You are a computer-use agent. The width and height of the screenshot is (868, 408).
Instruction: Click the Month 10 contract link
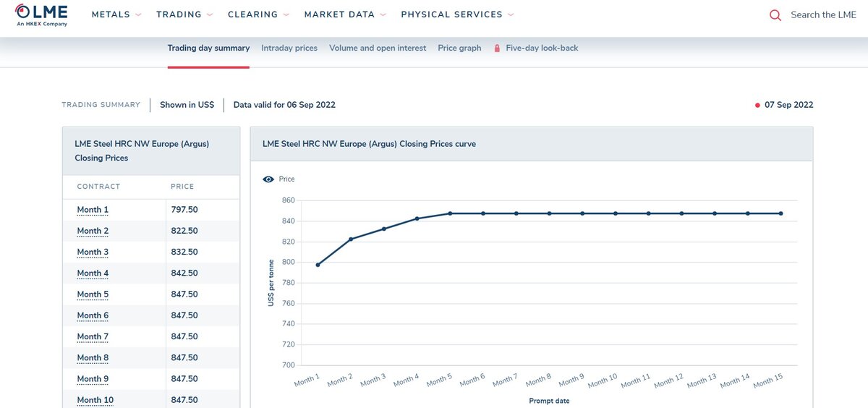coord(95,400)
